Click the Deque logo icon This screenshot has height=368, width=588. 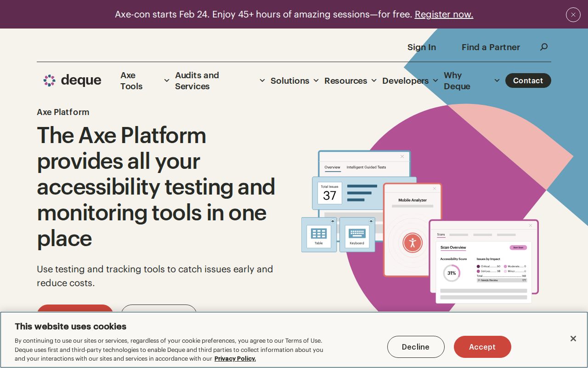pos(49,80)
